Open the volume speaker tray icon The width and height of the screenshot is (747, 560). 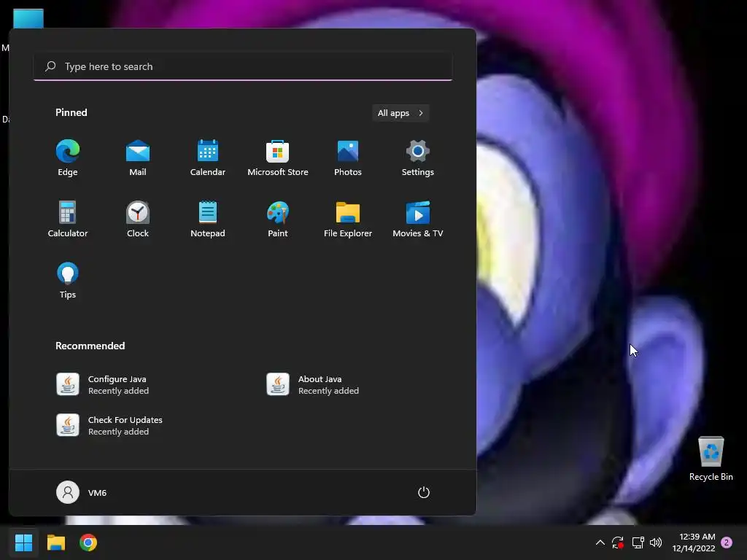[656, 542]
